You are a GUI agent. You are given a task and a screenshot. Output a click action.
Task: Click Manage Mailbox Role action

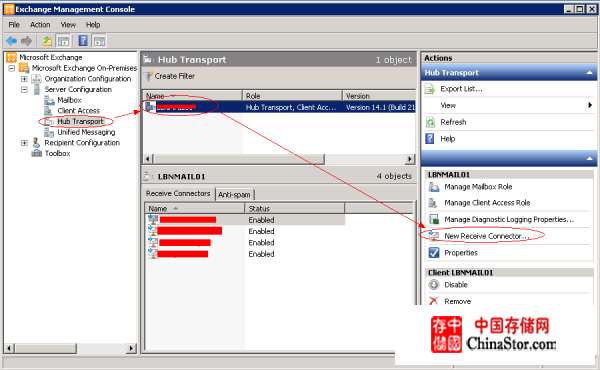click(478, 187)
